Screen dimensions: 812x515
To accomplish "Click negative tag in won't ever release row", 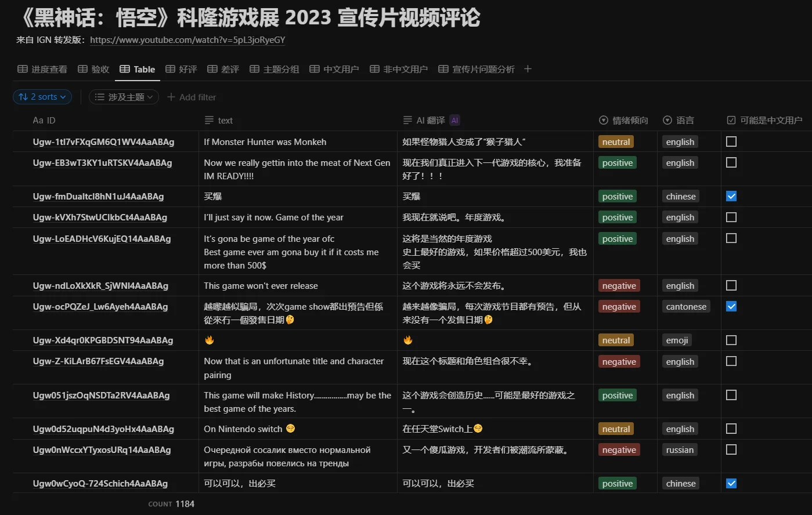I will pos(619,286).
